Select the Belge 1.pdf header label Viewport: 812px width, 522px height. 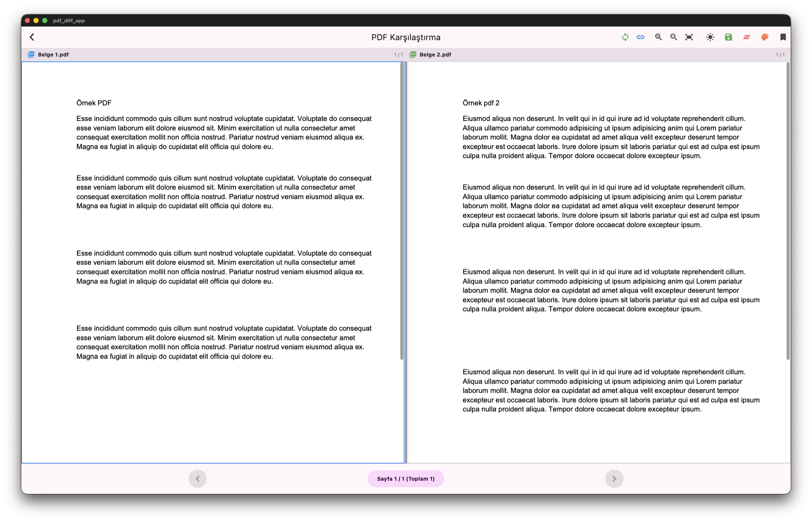pyautogui.click(x=53, y=55)
